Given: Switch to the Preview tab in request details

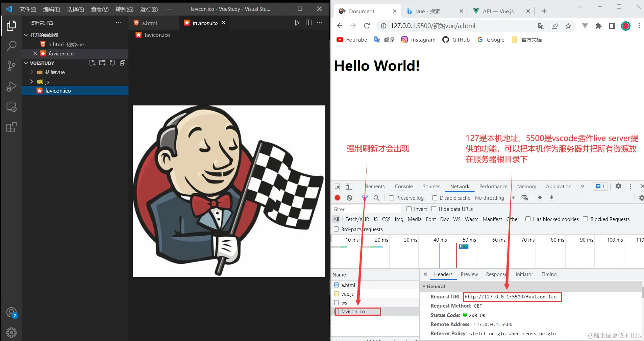Looking at the screenshot, I should (x=469, y=274).
